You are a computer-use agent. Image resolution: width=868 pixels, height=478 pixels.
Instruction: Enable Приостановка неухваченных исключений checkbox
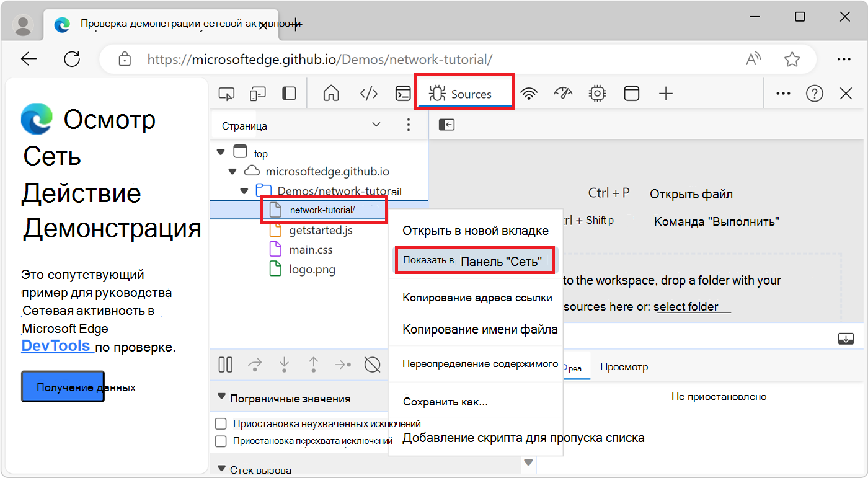point(221,423)
